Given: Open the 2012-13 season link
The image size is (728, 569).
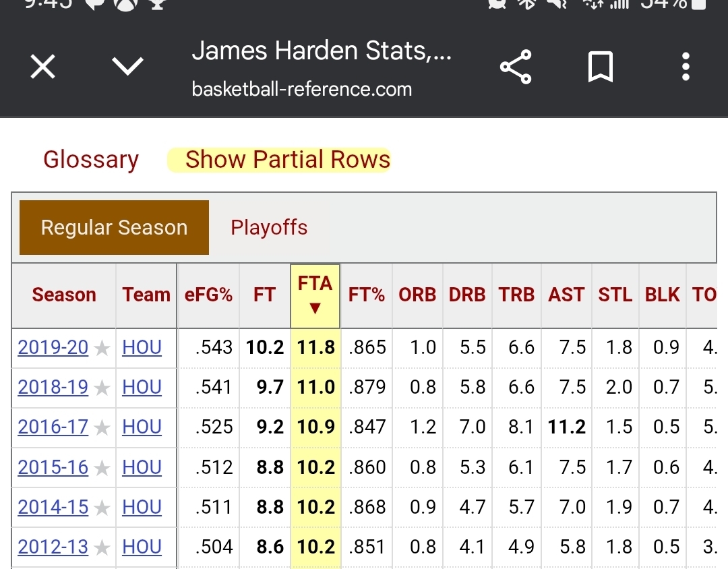Looking at the screenshot, I should point(53,547).
